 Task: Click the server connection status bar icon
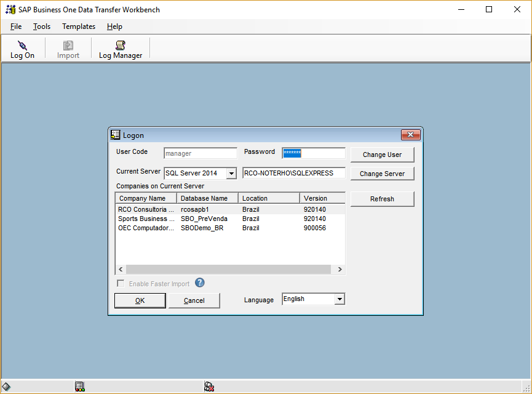(x=80, y=387)
